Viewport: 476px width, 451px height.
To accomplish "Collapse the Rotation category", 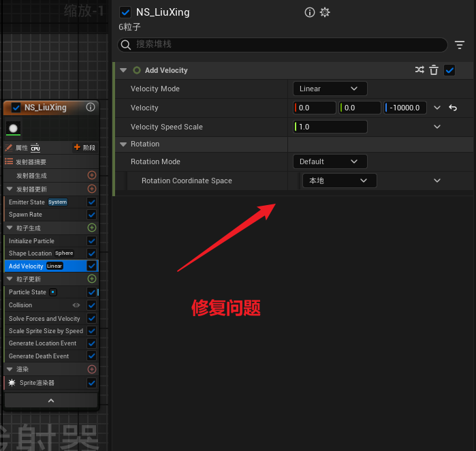I will tap(123, 144).
